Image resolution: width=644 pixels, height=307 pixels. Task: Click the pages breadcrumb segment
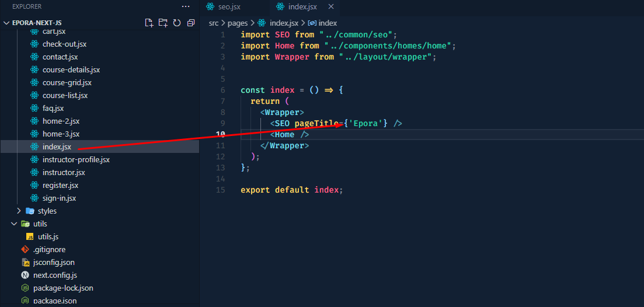238,23
